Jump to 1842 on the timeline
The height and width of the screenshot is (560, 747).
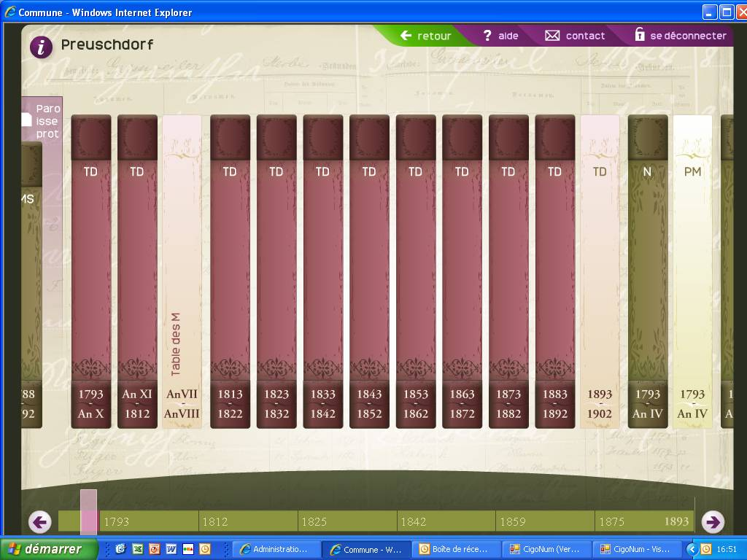point(414,521)
